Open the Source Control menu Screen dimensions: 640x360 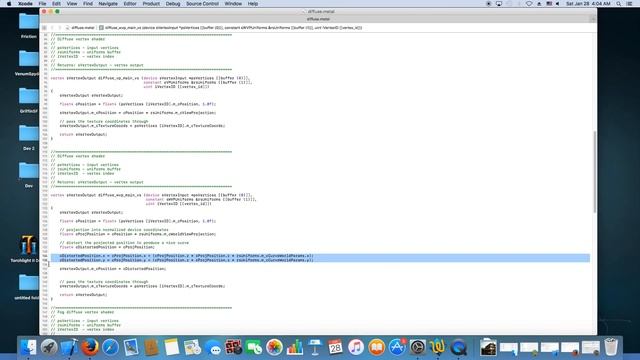(x=202, y=4)
